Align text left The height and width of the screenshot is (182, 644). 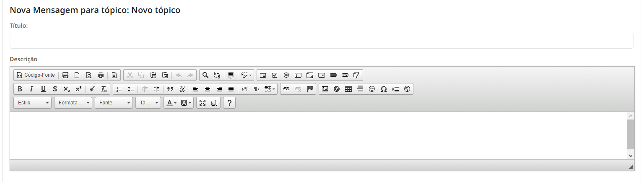pos(195,89)
